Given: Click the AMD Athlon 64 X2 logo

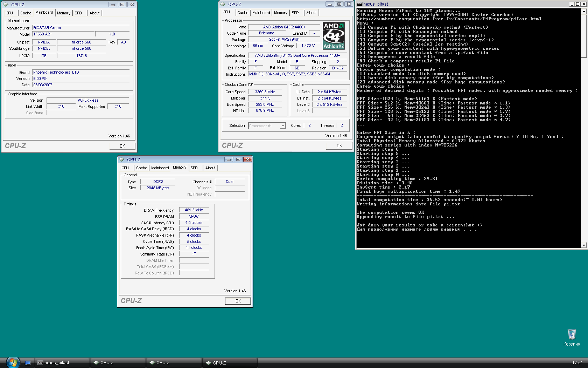Looking at the screenshot, I should 334,36.
